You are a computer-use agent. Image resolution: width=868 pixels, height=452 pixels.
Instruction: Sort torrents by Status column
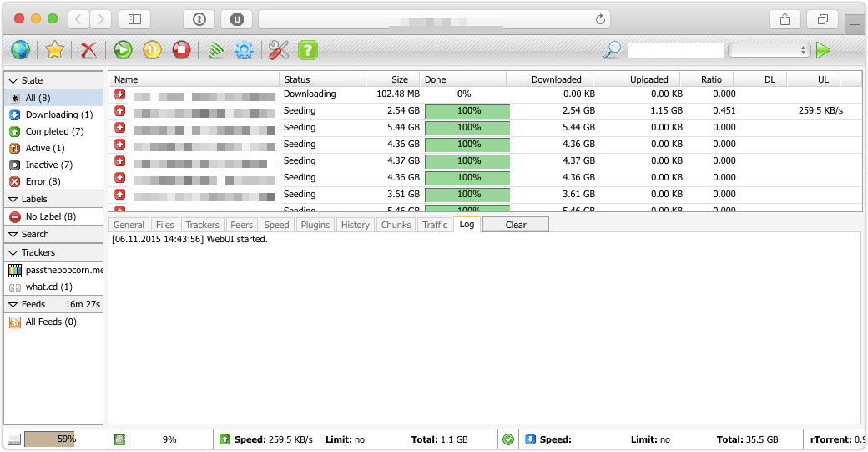322,79
